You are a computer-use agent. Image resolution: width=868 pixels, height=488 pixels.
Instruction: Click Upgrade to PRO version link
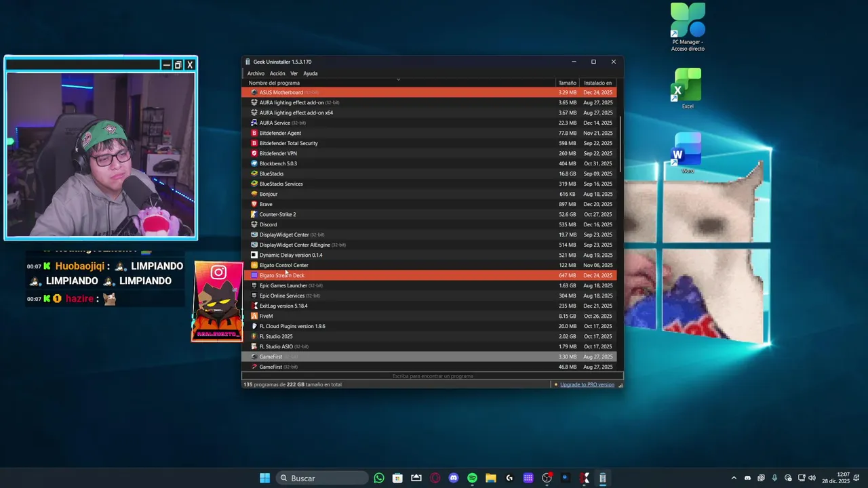[587, 384]
